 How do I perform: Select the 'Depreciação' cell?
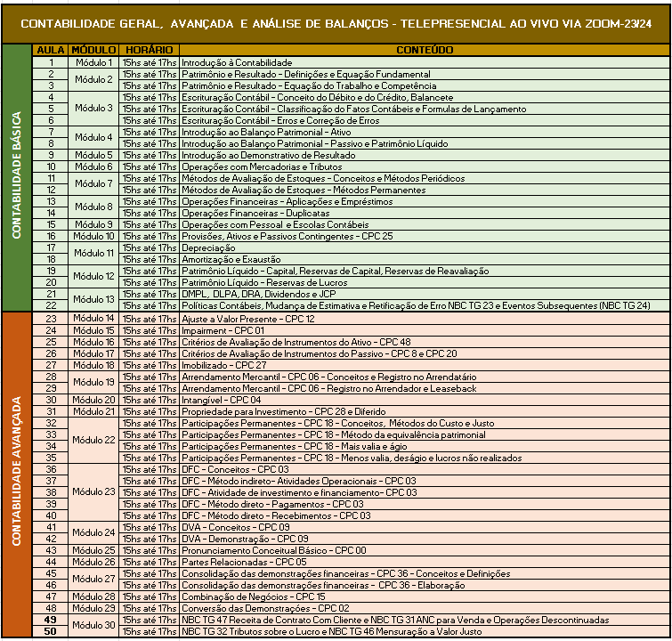coord(425,247)
